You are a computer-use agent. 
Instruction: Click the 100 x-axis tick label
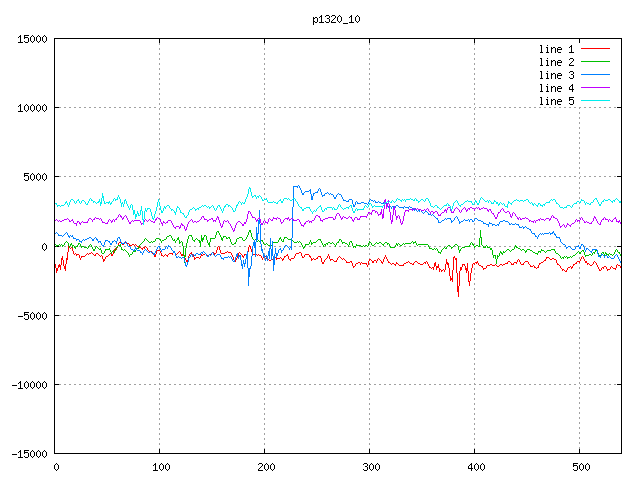point(160,466)
